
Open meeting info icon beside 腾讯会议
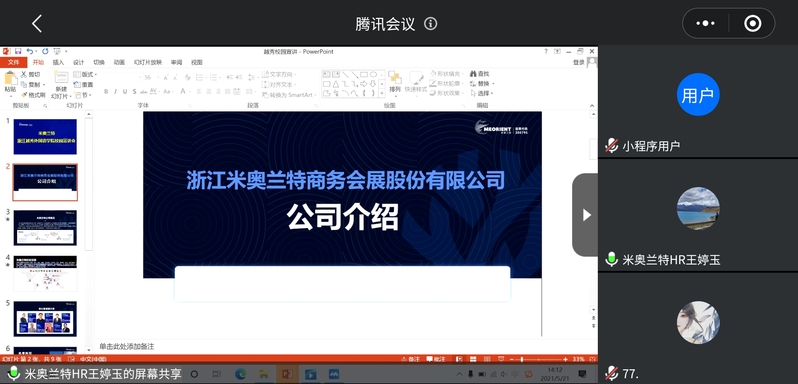click(431, 23)
